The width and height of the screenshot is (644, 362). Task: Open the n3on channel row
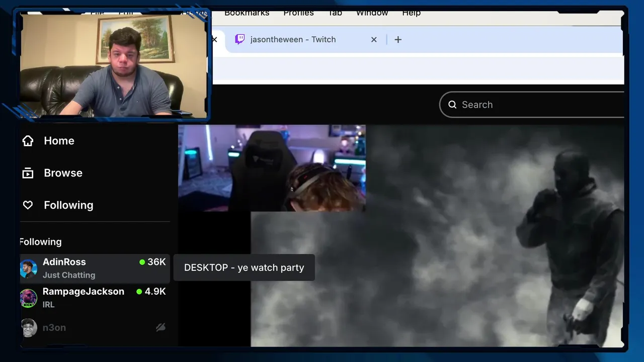pyautogui.click(x=95, y=328)
